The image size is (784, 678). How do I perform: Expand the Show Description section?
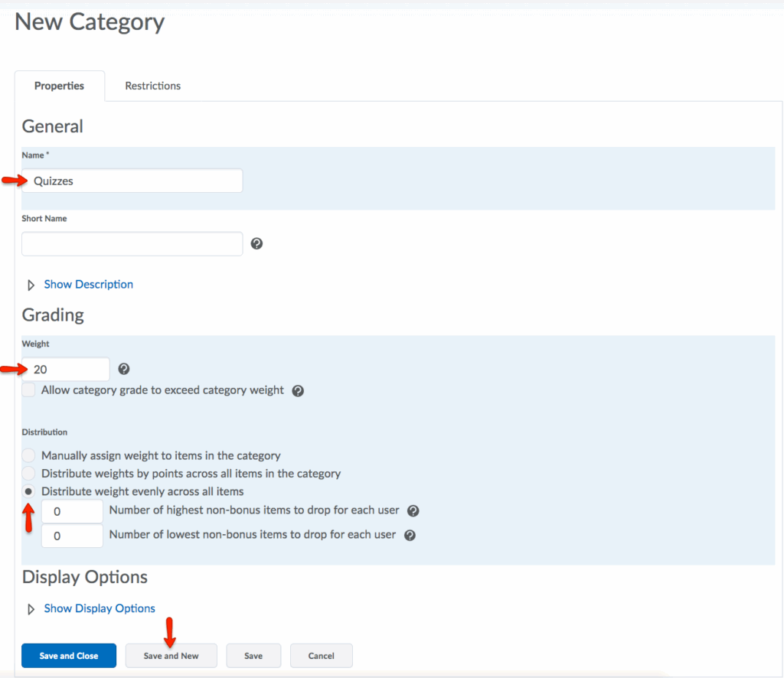pos(88,285)
